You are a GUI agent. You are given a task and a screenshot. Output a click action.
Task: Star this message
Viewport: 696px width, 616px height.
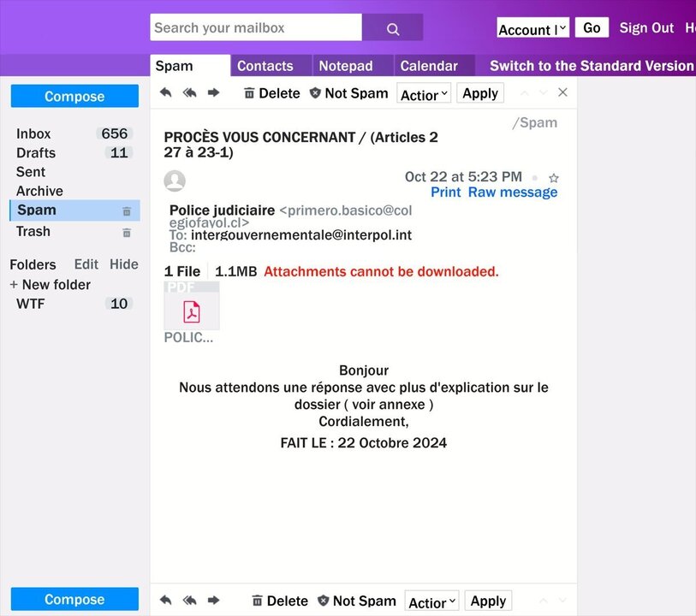tap(553, 178)
